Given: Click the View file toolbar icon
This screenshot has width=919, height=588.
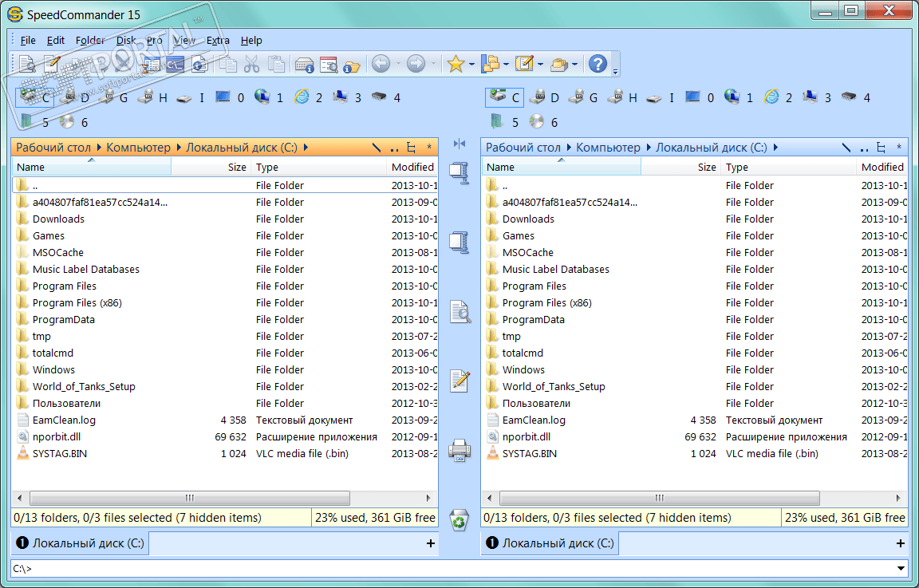Looking at the screenshot, I should [x=27, y=64].
